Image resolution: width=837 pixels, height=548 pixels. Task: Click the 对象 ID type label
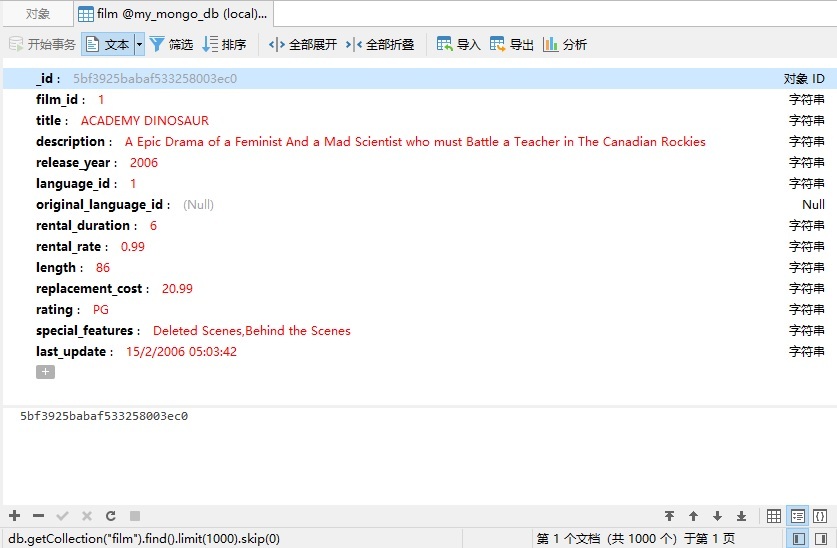[x=804, y=79]
